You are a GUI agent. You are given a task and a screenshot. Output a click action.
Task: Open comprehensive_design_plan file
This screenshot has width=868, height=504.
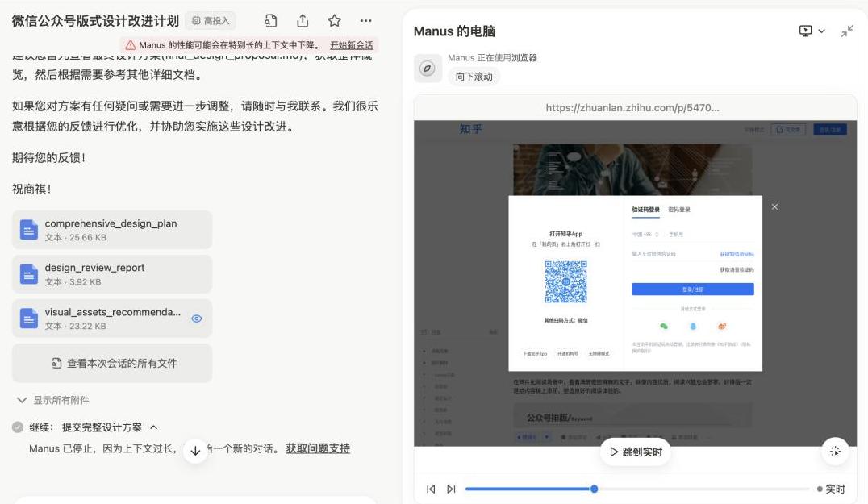click(112, 230)
